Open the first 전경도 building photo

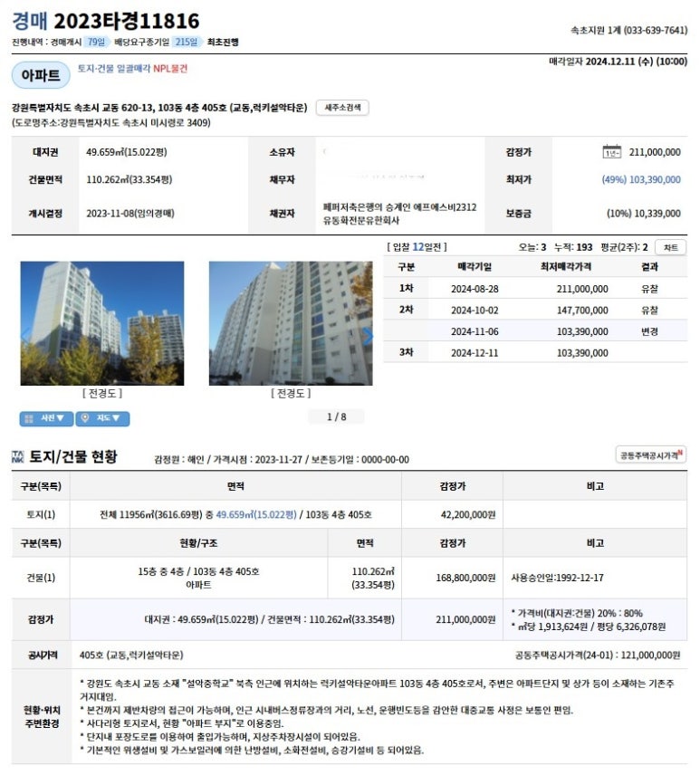(102, 323)
